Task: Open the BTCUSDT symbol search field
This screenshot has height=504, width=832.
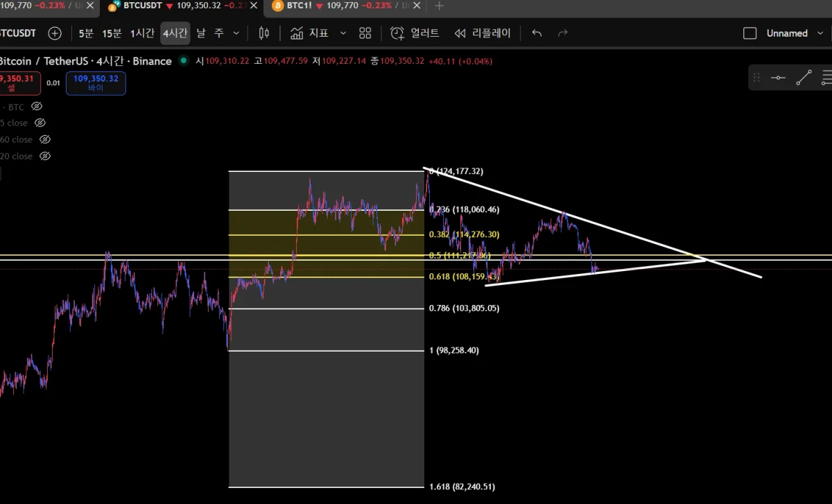Action: [x=19, y=33]
